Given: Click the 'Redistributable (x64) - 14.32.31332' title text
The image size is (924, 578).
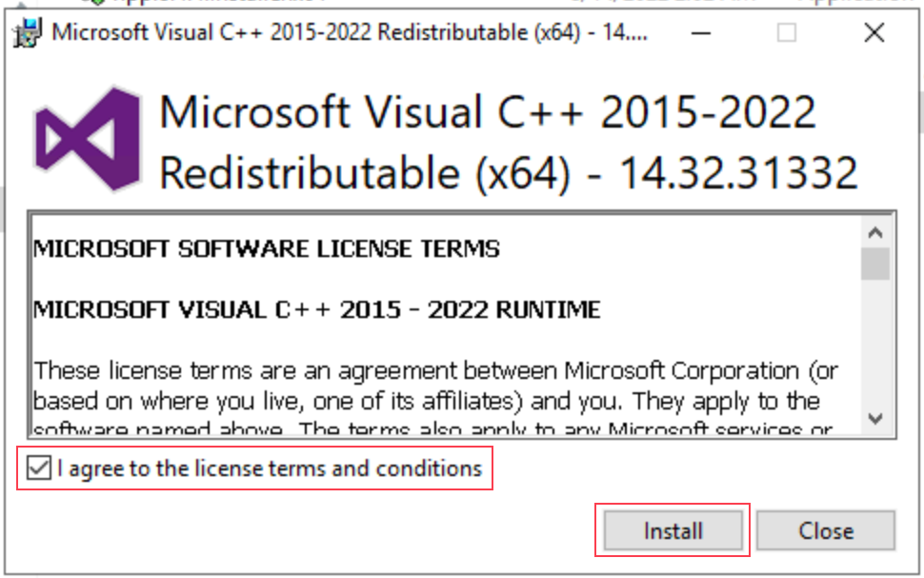Looking at the screenshot, I should pos(509,172).
